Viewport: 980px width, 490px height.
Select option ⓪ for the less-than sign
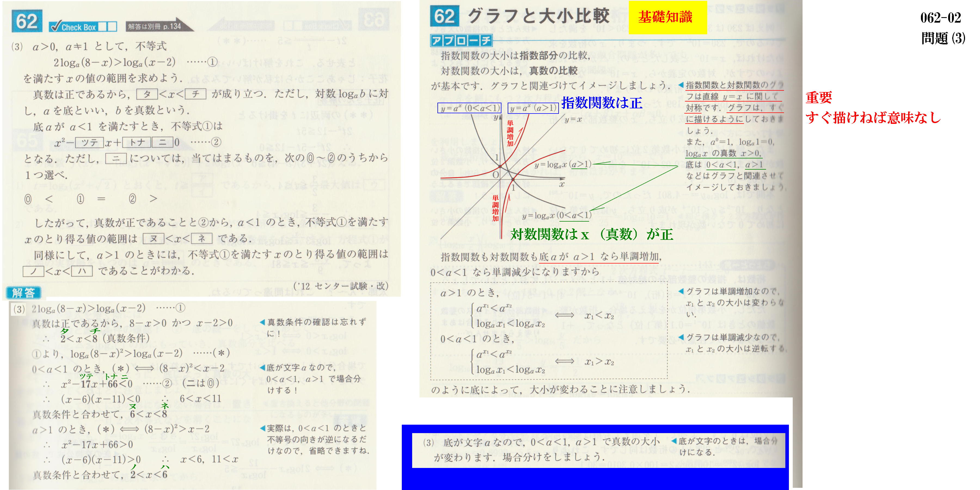[x=28, y=199]
